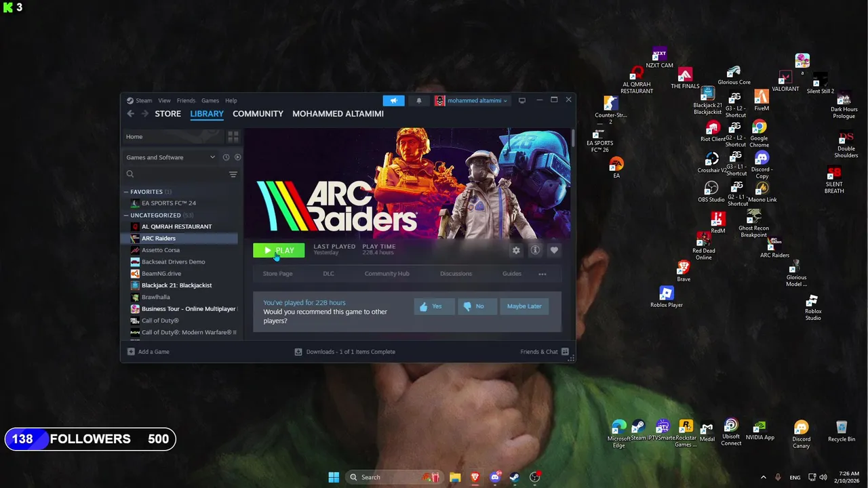Viewport: 868px width, 488px height.
Task: Expand the more links ellipsis menu
Action: pos(542,274)
